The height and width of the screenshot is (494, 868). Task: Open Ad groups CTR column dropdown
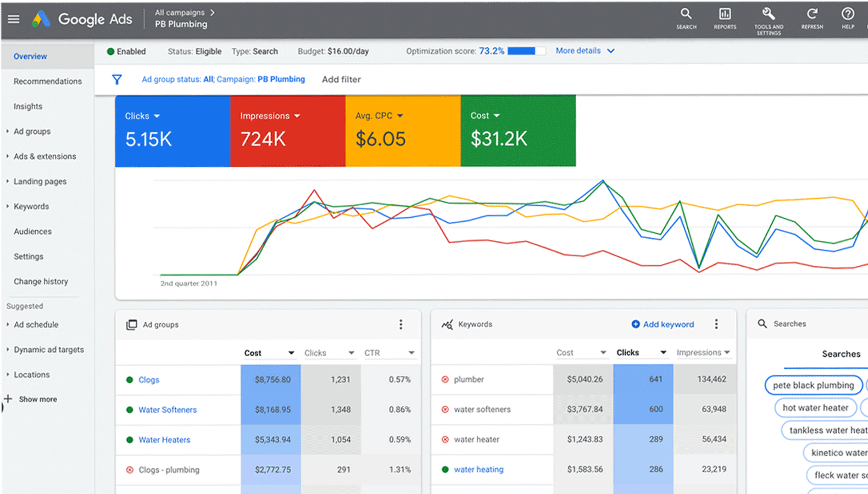tap(411, 353)
